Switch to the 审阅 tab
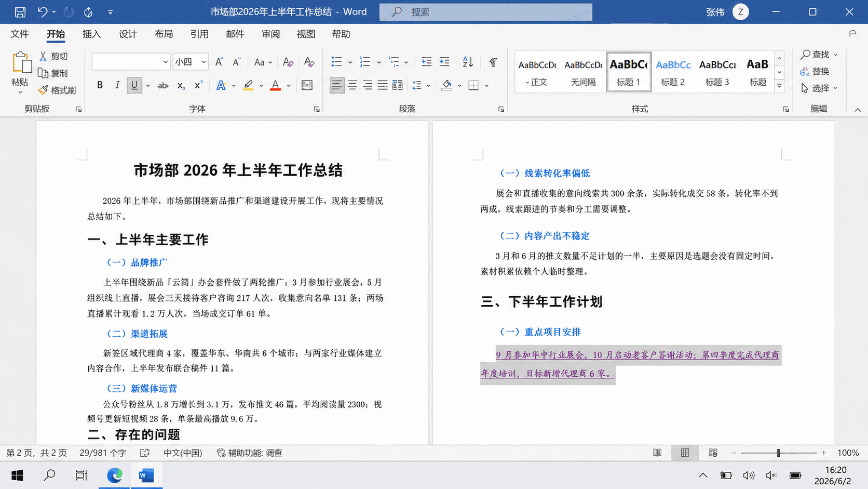Screen dimensions: 868x489 point(270,34)
